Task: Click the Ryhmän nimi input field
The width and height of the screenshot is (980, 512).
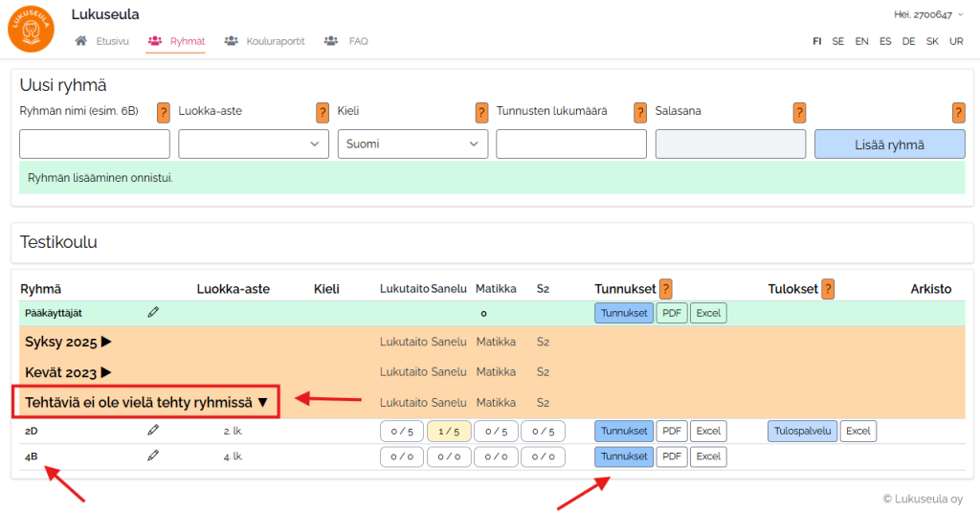Action: [x=95, y=144]
